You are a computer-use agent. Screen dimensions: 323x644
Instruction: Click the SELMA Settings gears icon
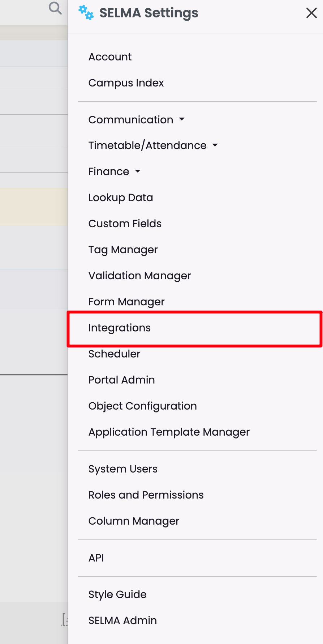click(x=86, y=13)
